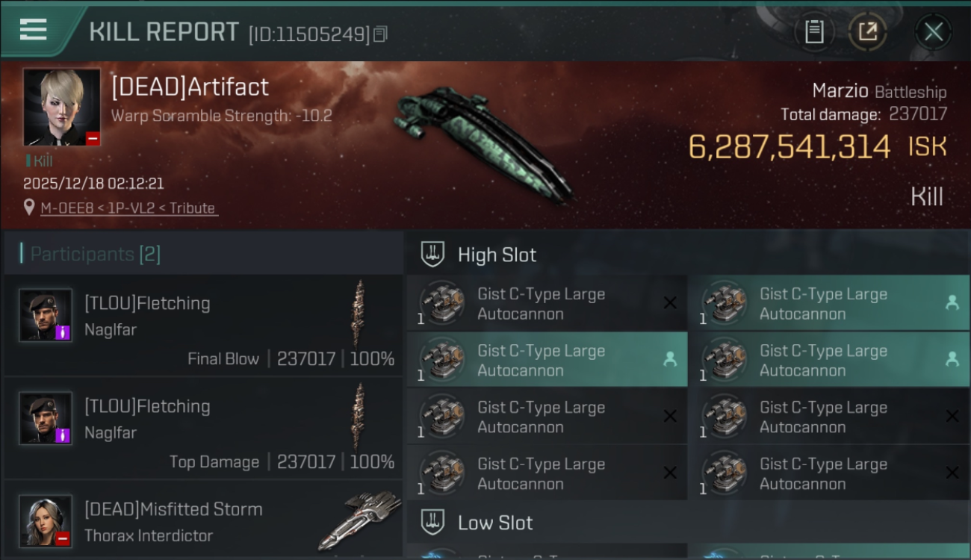Open Fletching's portrait in Final Blow row

point(46,315)
